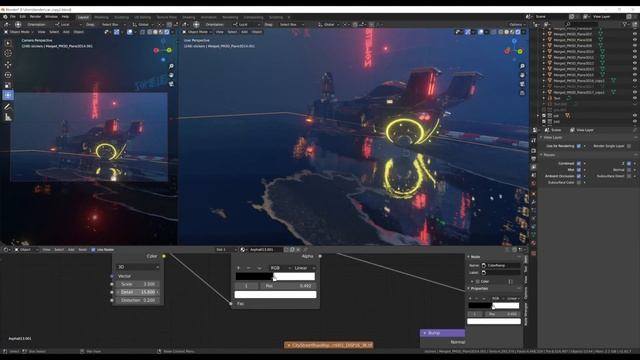The width and height of the screenshot is (640, 360).
Task: Open the File menu
Action: click(x=13, y=17)
